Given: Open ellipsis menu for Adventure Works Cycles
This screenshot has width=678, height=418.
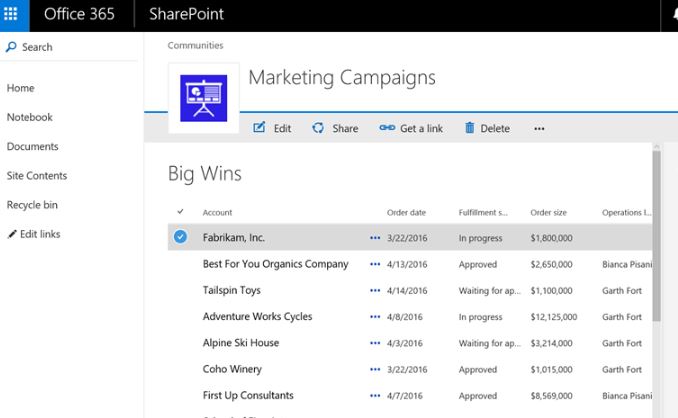Looking at the screenshot, I should point(375,317).
